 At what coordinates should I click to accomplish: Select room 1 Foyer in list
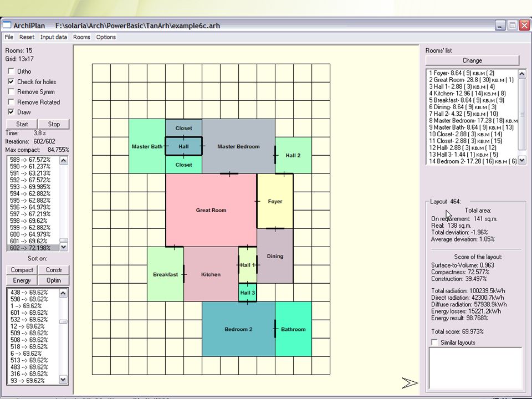[472, 73]
